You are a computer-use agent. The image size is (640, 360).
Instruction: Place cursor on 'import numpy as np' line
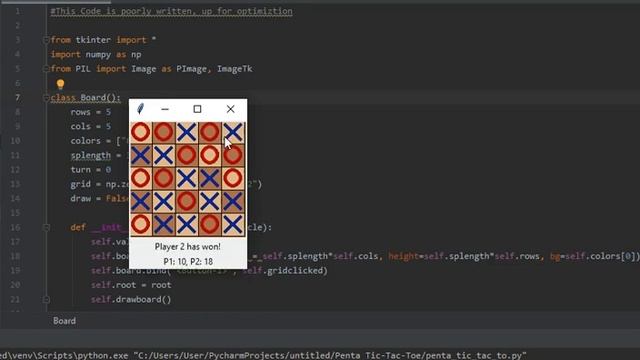(x=96, y=54)
